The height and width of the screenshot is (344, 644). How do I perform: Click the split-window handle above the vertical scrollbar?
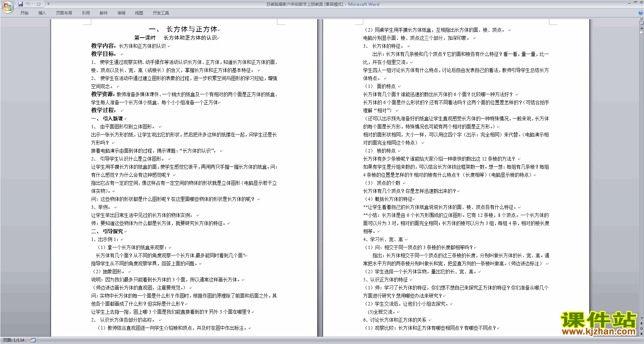pyautogui.click(x=641, y=19)
